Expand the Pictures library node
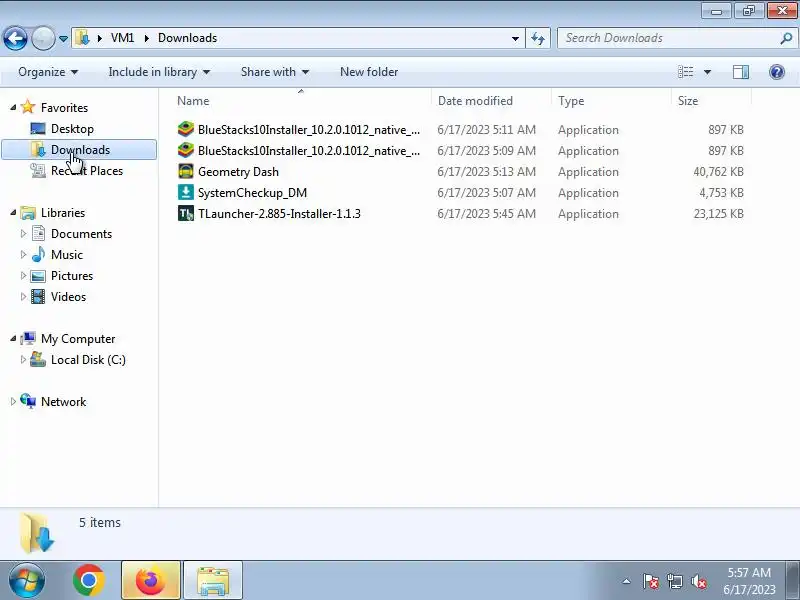 click(x=23, y=276)
